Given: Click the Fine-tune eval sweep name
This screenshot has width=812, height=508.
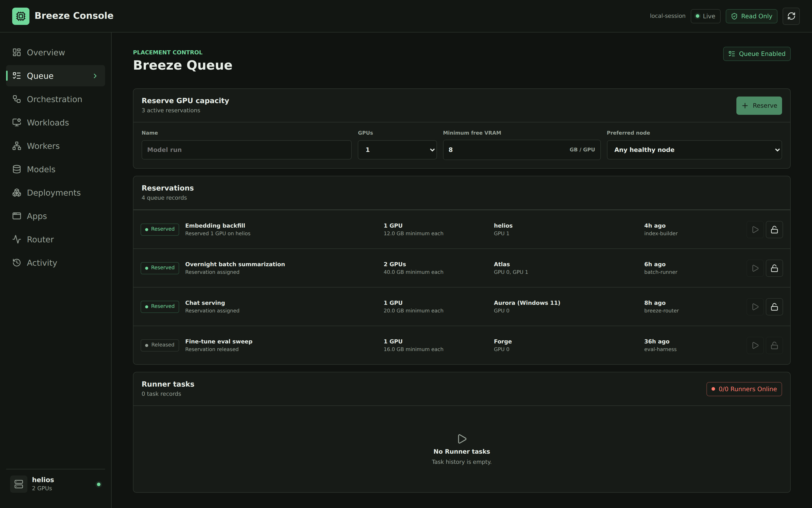Looking at the screenshot, I should coord(219,342).
